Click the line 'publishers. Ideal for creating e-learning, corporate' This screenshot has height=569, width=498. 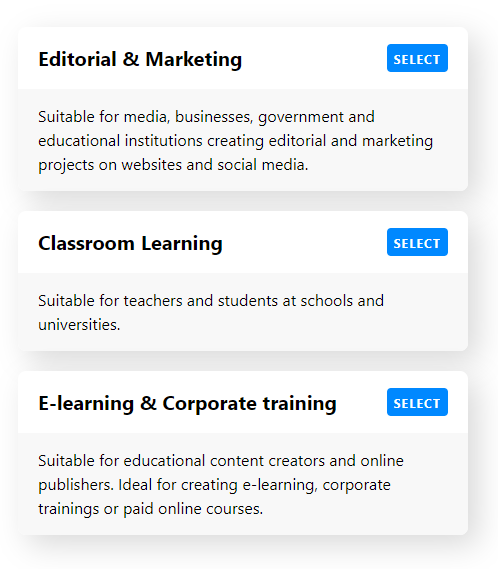(x=215, y=485)
